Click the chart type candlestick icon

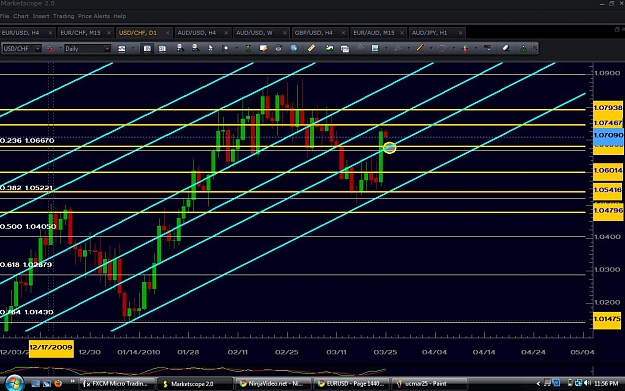(122, 49)
